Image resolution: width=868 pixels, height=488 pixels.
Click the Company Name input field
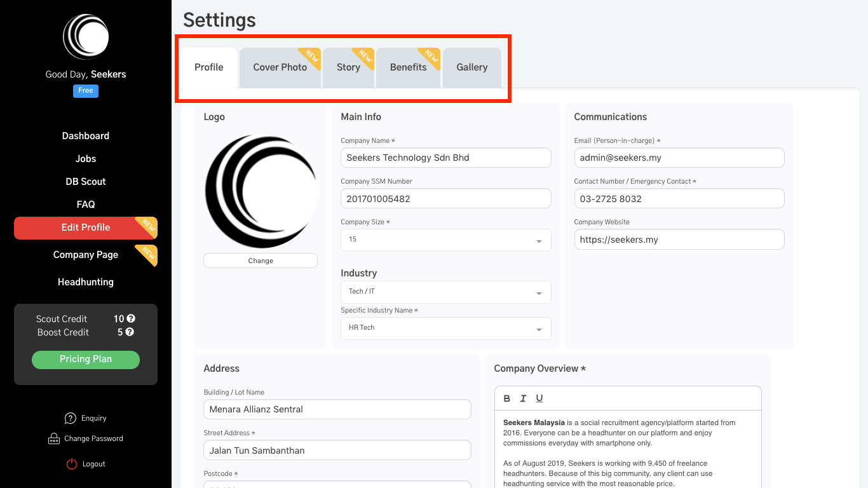tap(446, 158)
